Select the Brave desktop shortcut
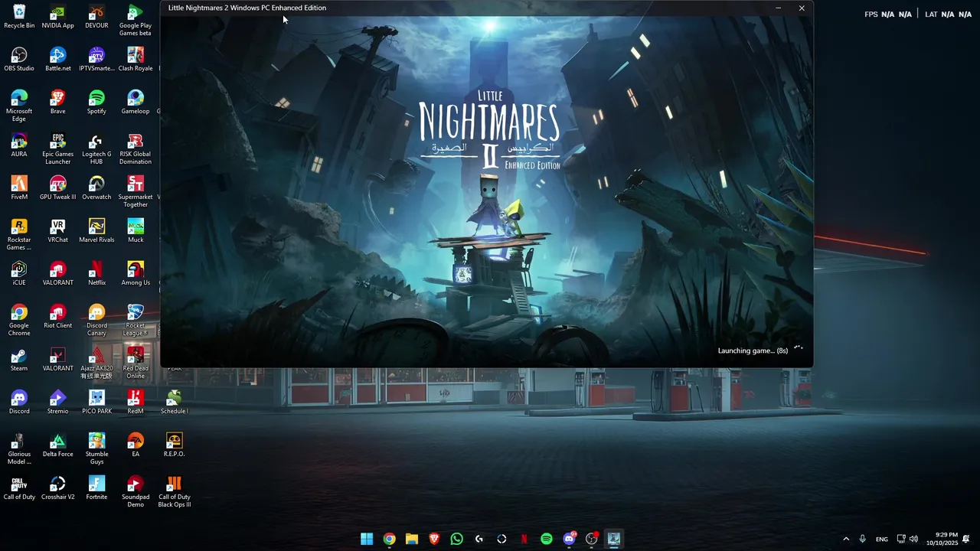The width and height of the screenshot is (980, 551). coord(58,103)
